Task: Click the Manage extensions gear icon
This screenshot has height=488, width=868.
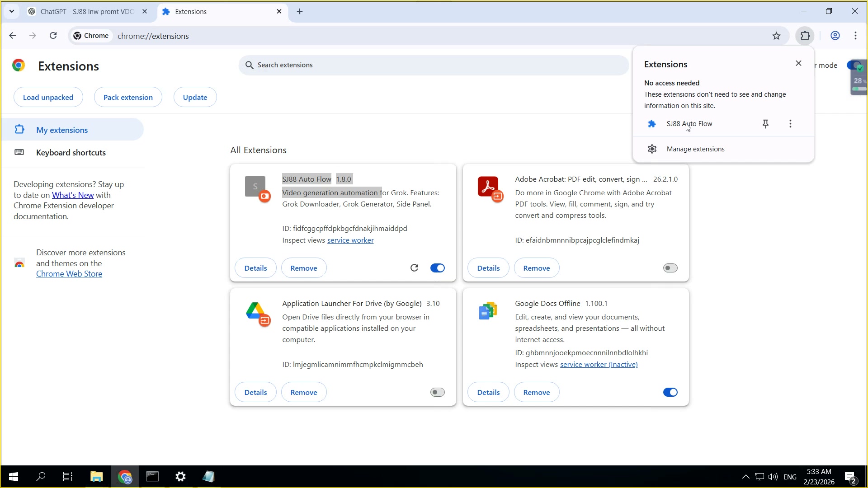Action: coord(652,149)
